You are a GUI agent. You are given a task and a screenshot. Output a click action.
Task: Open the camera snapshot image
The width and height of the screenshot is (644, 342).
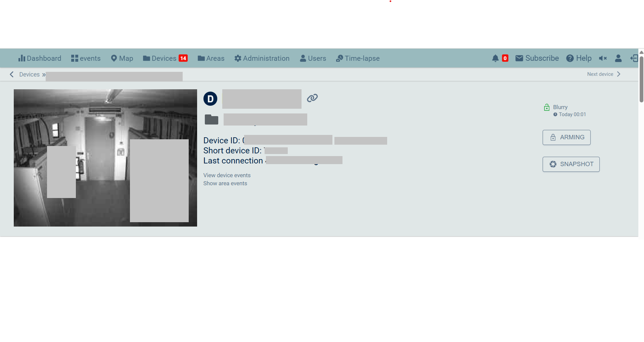click(x=105, y=158)
